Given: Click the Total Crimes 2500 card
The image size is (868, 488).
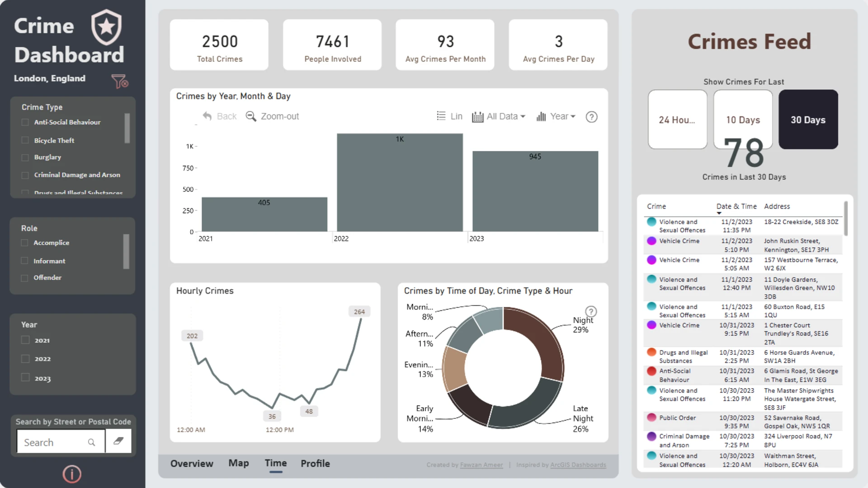Looking at the screenshot, I should point(219,45).
